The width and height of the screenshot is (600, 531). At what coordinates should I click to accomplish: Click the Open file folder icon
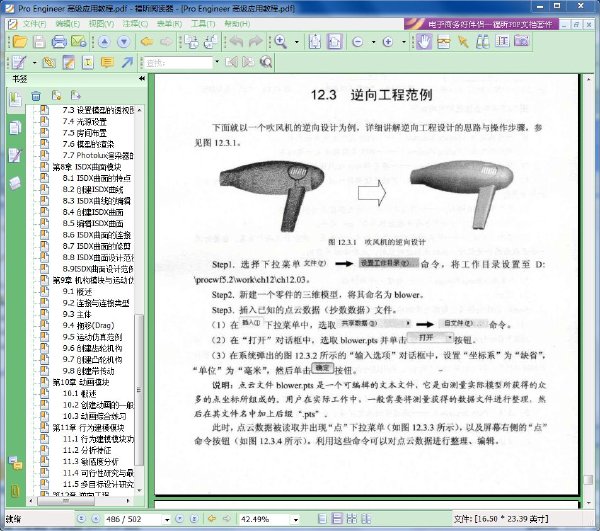pos(20,42)
